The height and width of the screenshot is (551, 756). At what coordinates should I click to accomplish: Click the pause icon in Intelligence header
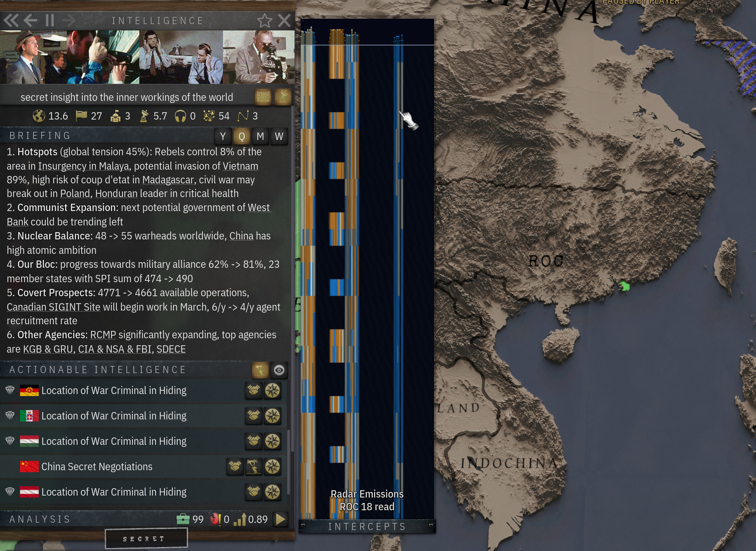(50, 21)
